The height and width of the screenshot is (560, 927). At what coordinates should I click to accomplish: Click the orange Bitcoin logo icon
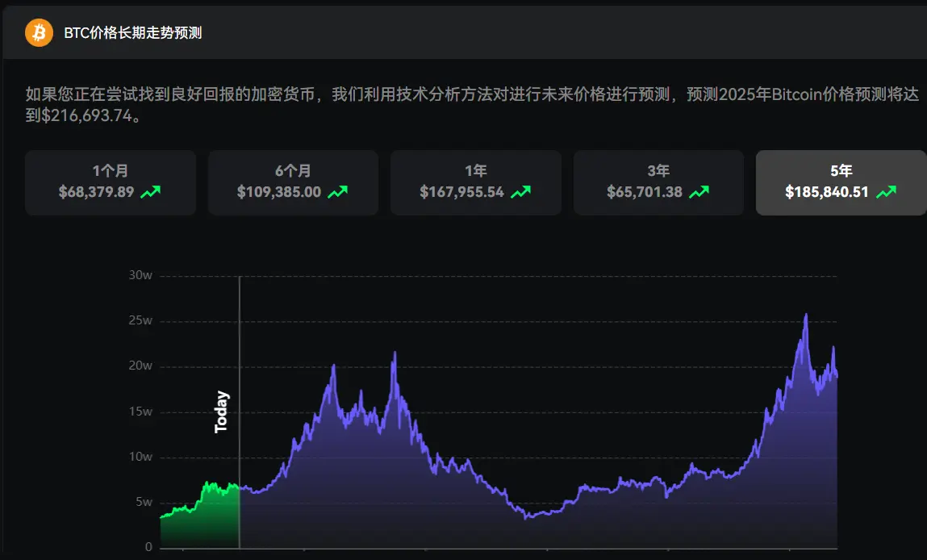tap(39, 32)
